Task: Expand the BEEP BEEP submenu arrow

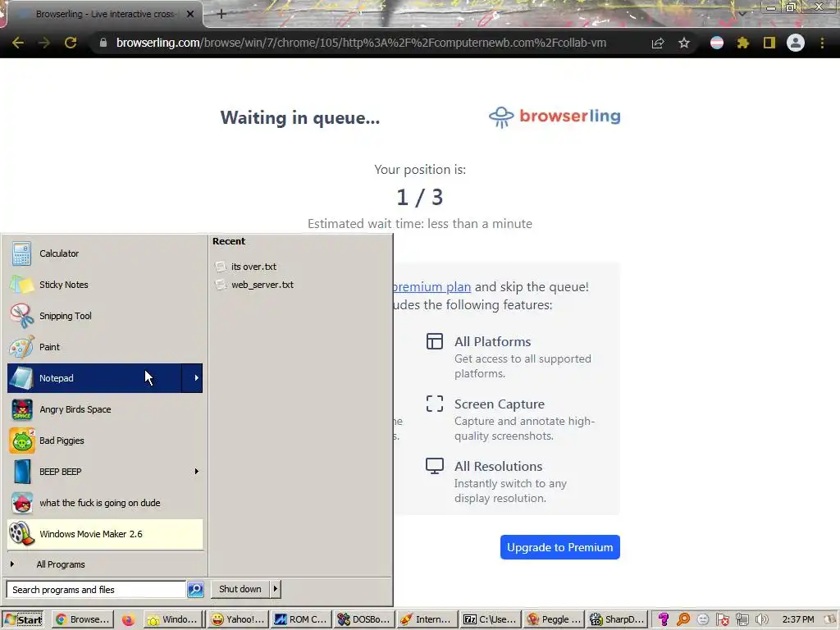Action: click(196, 472)
